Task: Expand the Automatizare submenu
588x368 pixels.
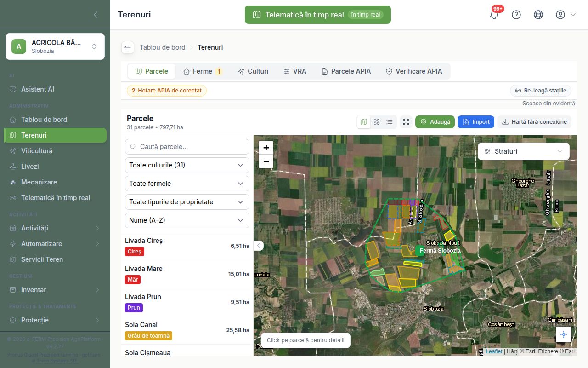Action: pyautogui.click(x=55, y=244)
